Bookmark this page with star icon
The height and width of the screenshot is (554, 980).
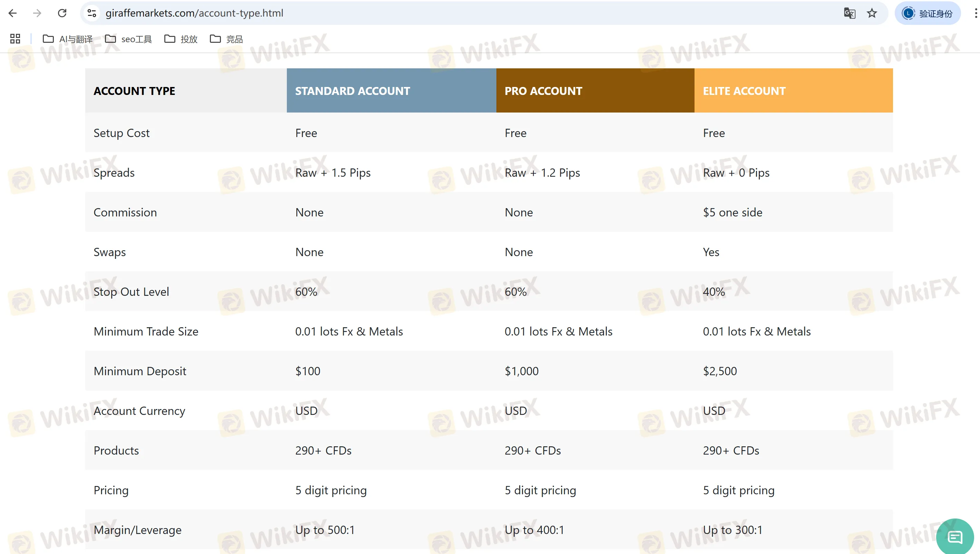point(872,13)
